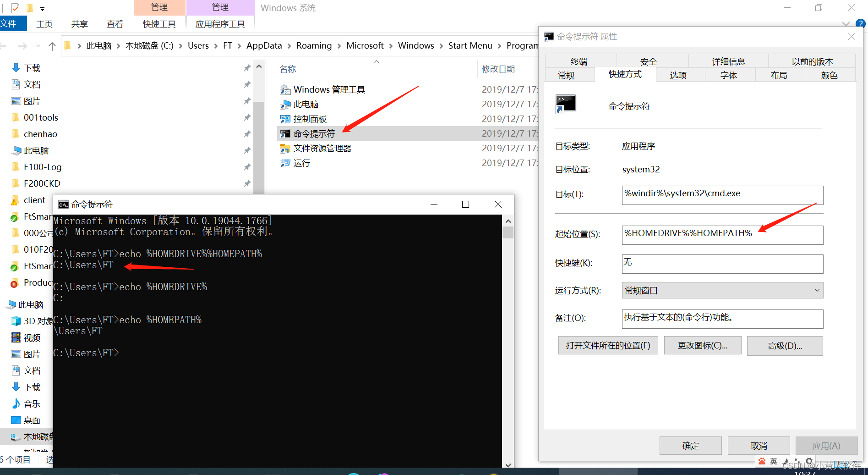Confirm changes with the 确定 button
This screenshot has width=868, height=475.
point(690,445)
